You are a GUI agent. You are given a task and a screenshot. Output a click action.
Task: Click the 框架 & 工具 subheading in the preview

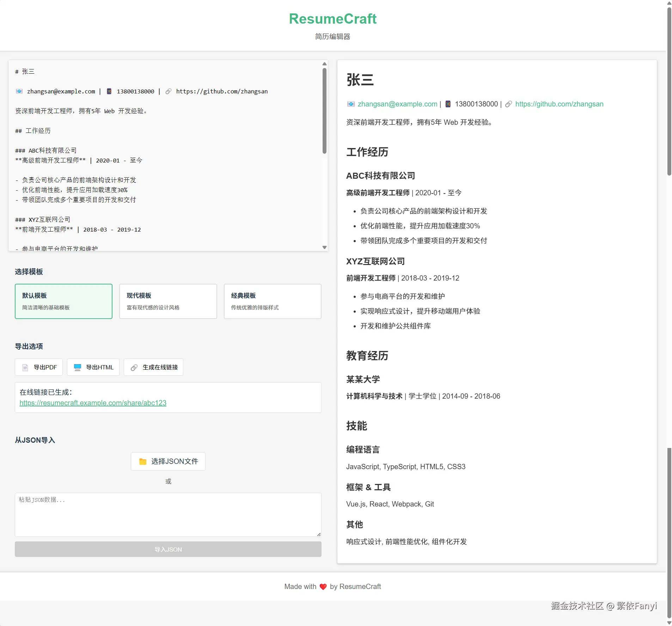[368, 487]
